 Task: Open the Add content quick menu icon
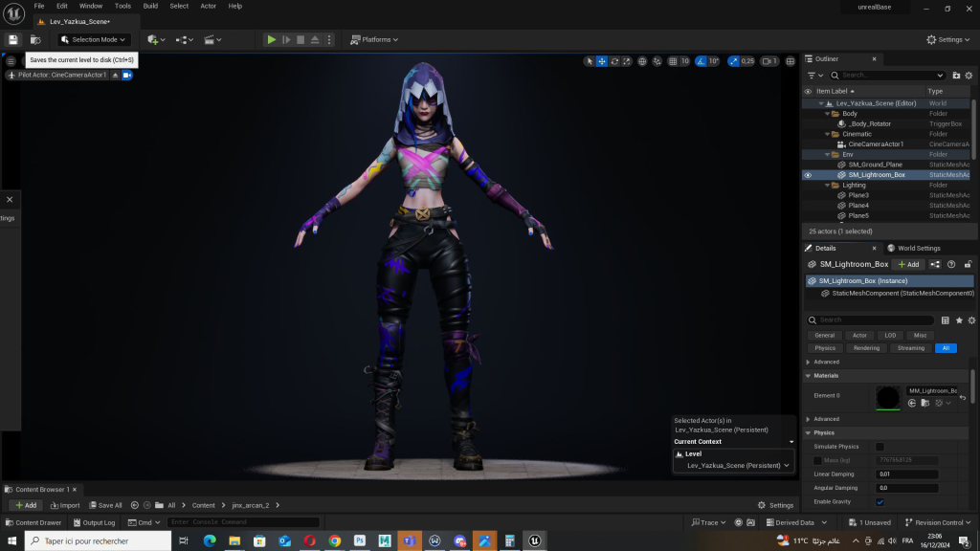click(x=156, y=39)
